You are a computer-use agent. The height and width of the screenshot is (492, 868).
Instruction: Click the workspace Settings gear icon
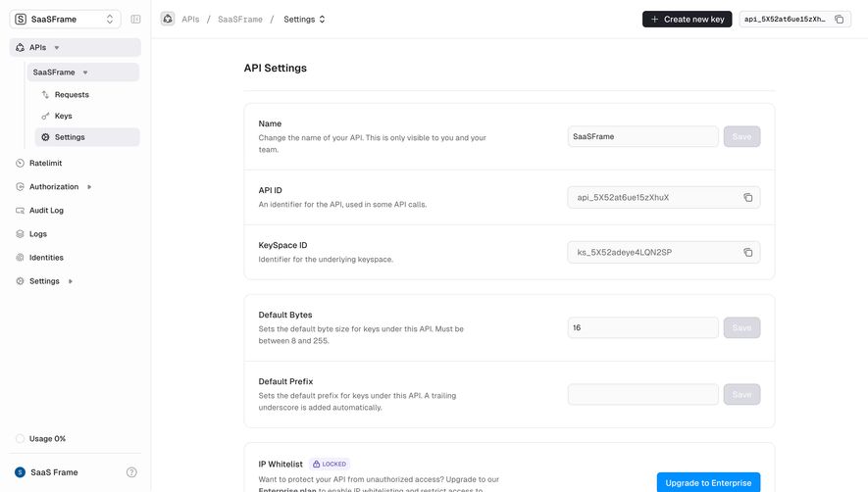click(20, 281)
